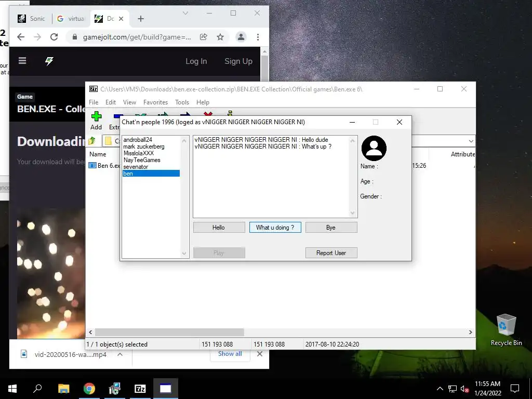532x399 pixels.
Task: Click the Add button in 7-Zip toolbar
Action: 96,121
